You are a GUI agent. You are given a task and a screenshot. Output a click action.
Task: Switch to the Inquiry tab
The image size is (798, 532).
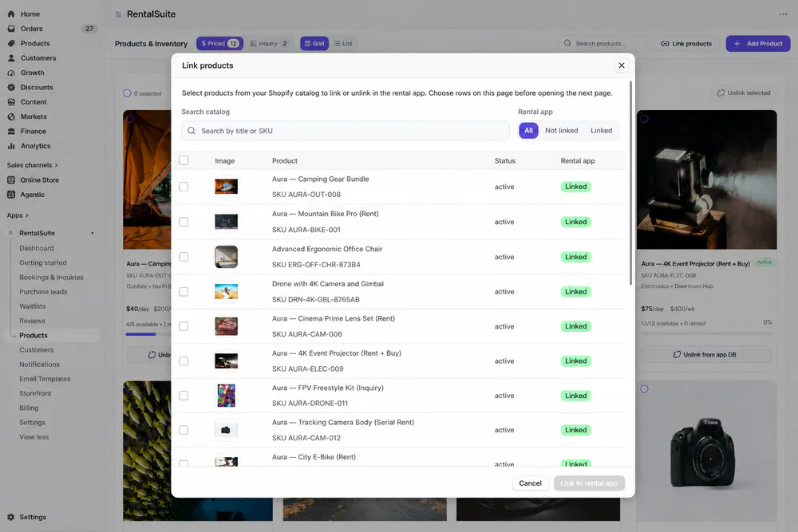pyautogui.click(x=269, y=44)
